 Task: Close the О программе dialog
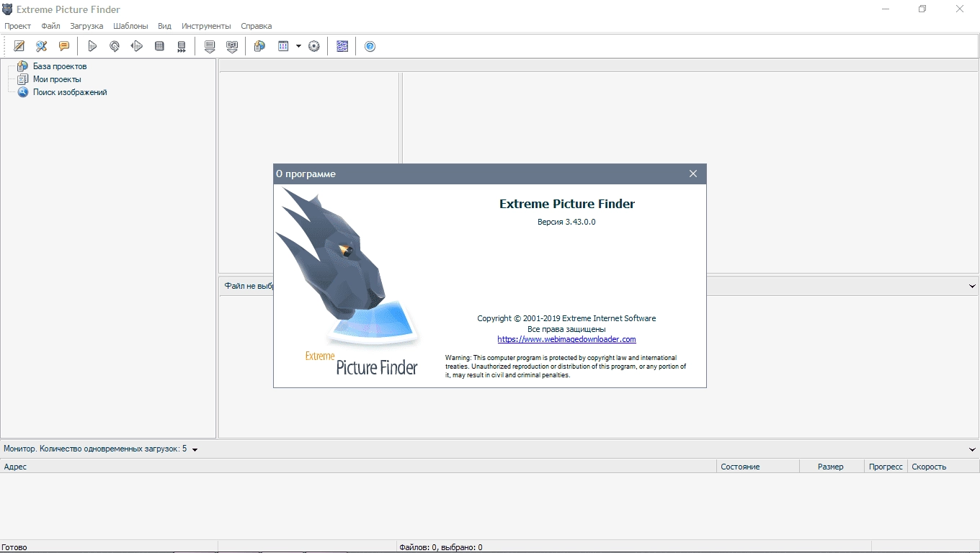693,174
